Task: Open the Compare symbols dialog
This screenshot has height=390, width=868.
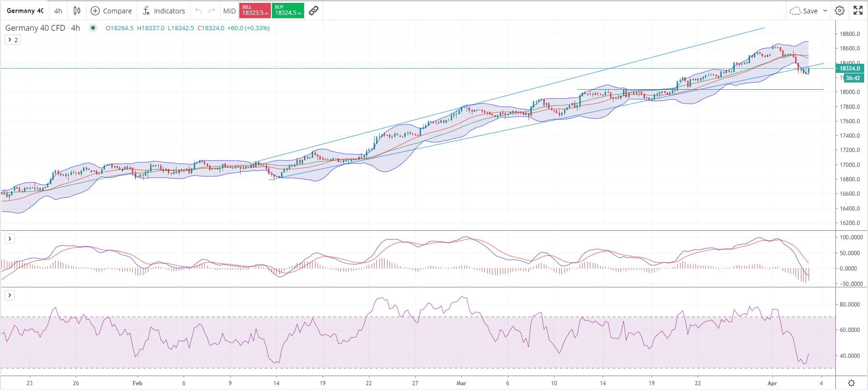Action: click(x=111, y=11)
